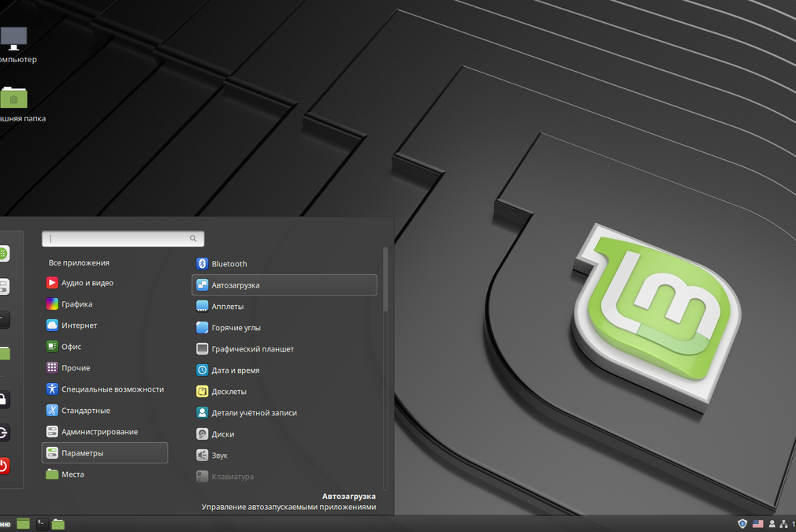This screenshot has height=532, width=796.
Task: Click the Меню button on the panel
Action: click(5, 524)
